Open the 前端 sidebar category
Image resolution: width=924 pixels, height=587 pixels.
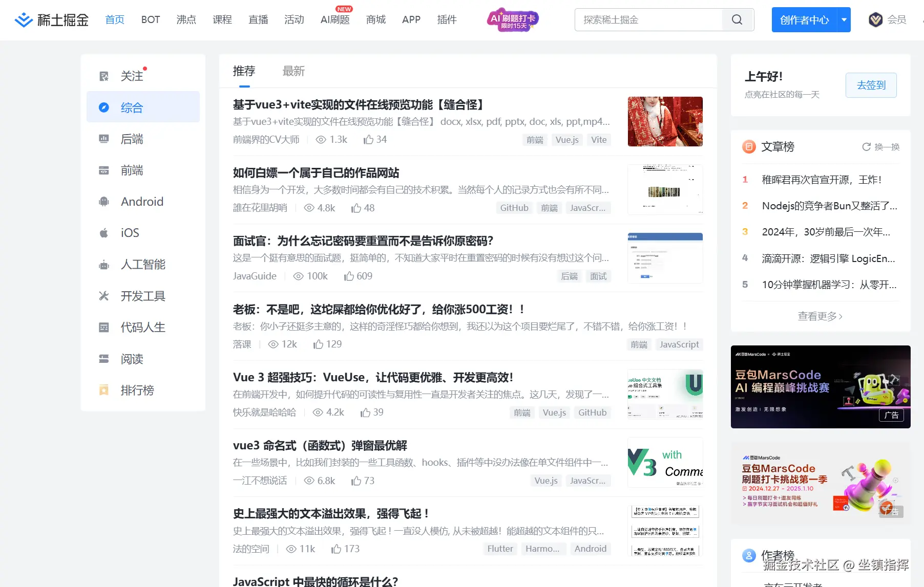(x=143, y=170)
